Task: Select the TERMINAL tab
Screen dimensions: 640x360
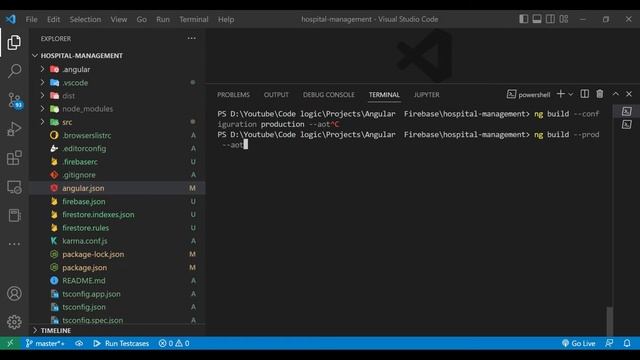Action: 384,95
